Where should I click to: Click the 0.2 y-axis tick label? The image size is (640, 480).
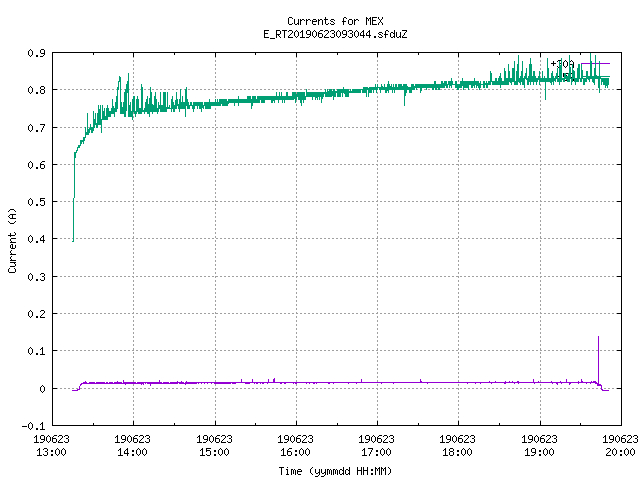(36, 314)
